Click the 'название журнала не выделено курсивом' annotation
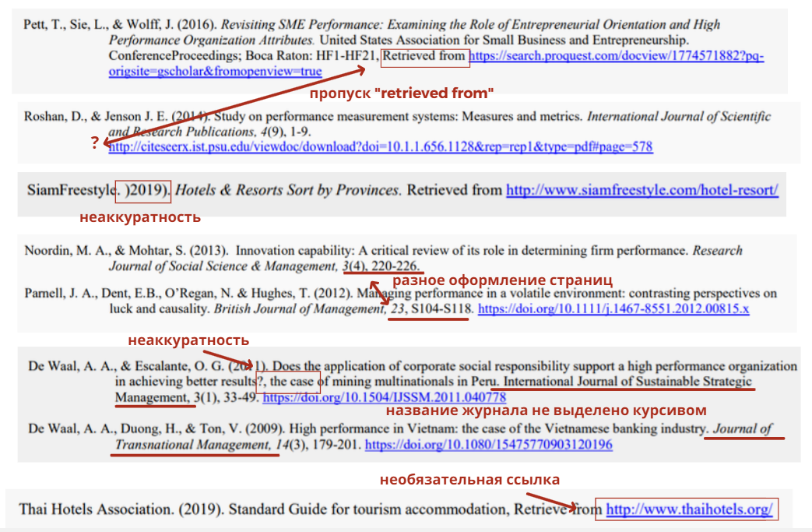Viewport: 812px width, 532px height. (x=547, y=410)
